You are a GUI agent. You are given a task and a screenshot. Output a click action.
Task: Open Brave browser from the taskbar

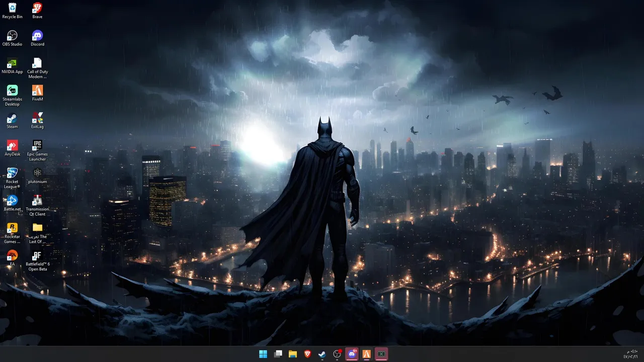point(307,354)
